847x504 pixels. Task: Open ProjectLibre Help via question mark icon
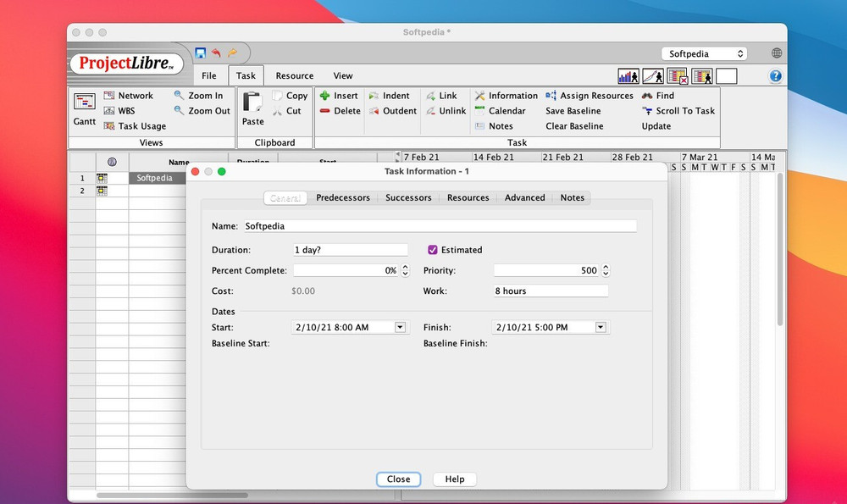click(776, 76)
